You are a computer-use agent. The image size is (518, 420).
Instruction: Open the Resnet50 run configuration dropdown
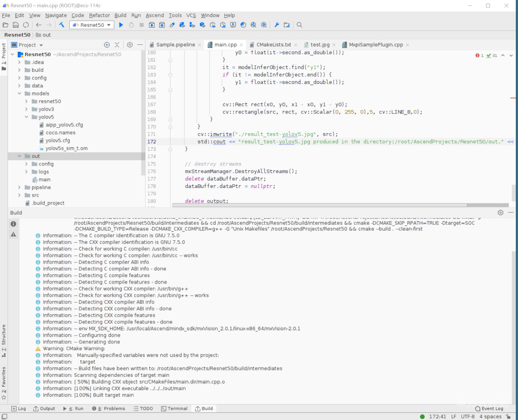[92, 25]
